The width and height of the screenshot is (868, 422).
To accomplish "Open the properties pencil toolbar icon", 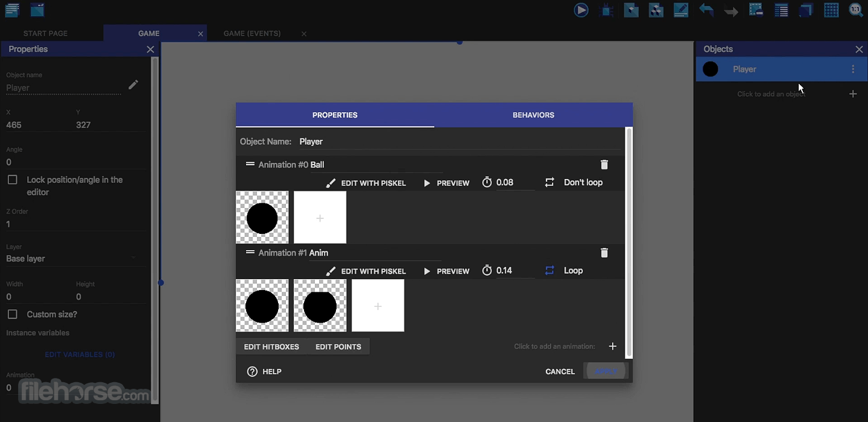I will pos(681,10).
